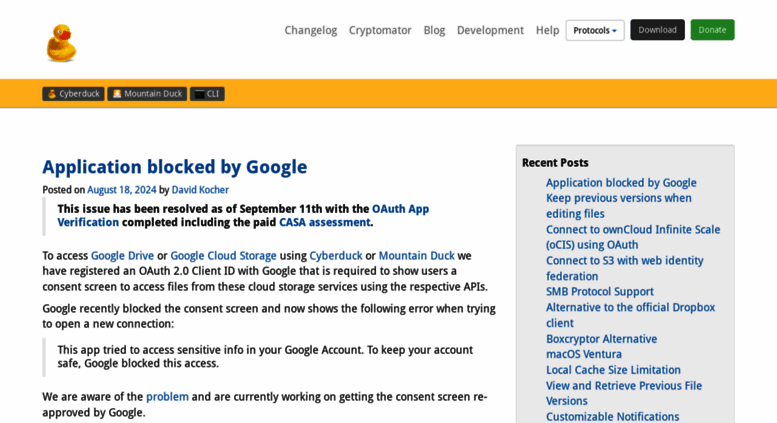Open Boxcryptor Alternative recent post
Viewport: 777px width, 423px height.
[602, 339]
